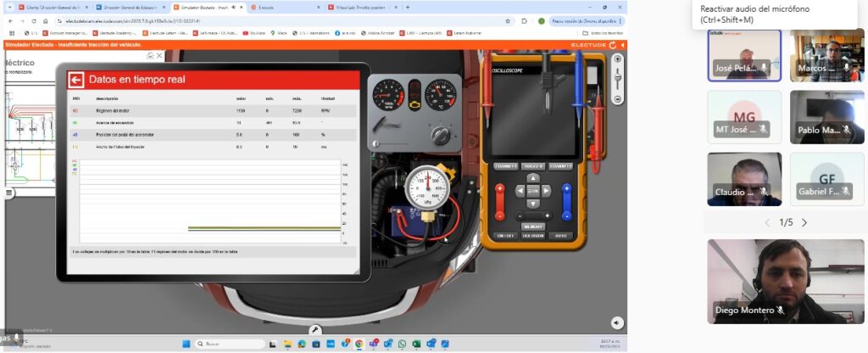
Task: Click the back arrow in Datos en tiempo real
Action: (76, 80)
